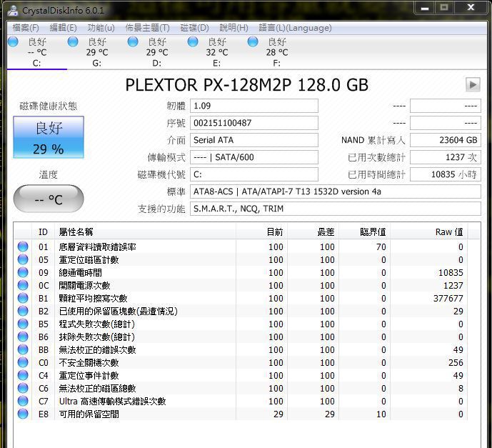Click the threshold value 70 in row 01
Image resolution: width=492 pixels, height=448 pixels.
tap(381, 247)
